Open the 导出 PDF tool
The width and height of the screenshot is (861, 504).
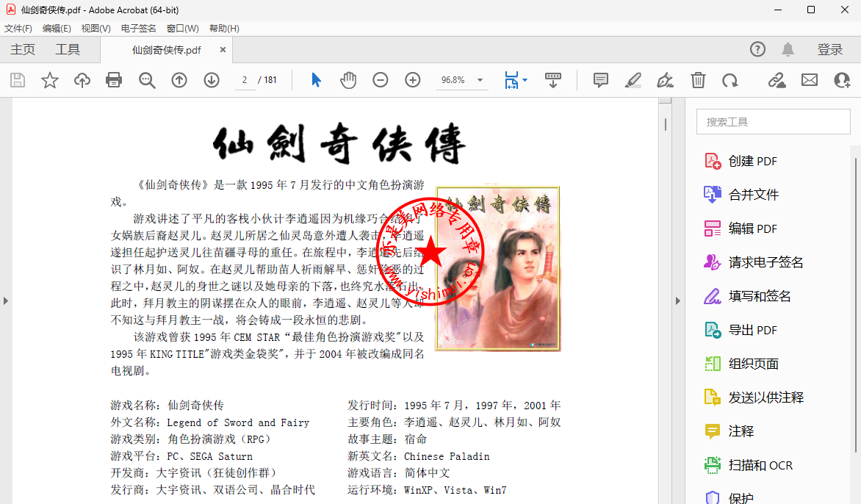tap(752, 330)
